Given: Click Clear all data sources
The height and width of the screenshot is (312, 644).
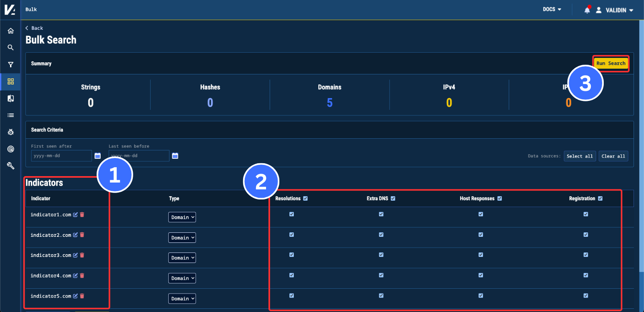Looking at the screenshot, I should 613,156.
